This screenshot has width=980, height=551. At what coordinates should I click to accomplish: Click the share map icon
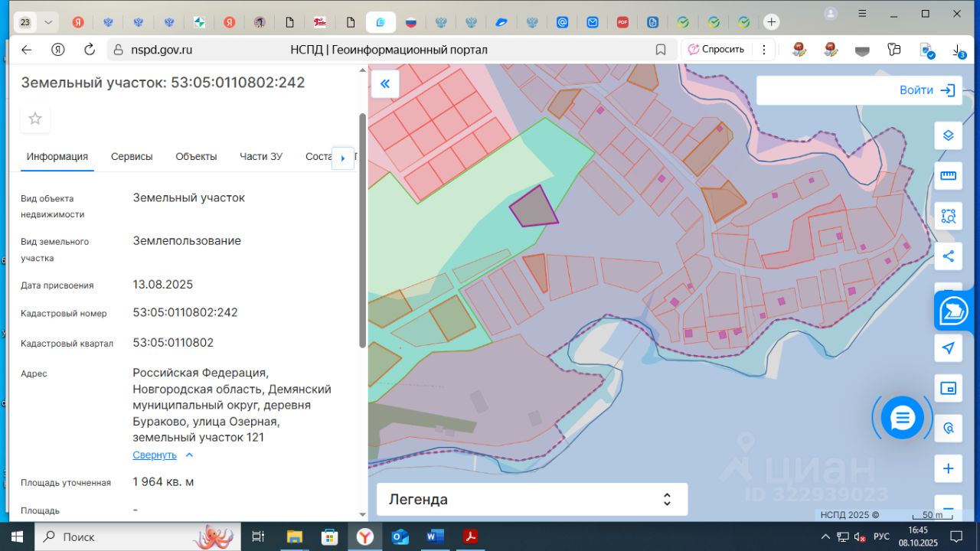click(x=948, y=256)
